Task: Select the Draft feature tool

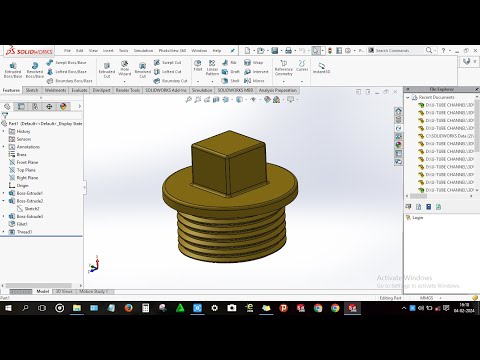Action: pos(231,72)
